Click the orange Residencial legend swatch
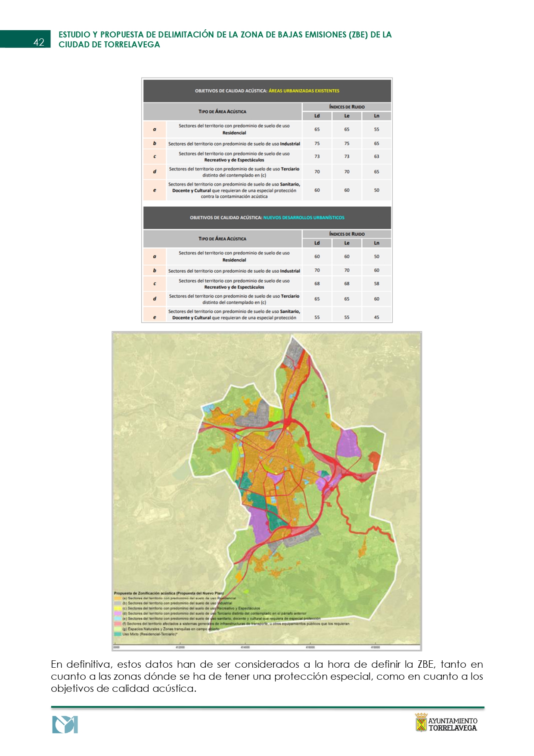Screen dimensions: 534x756 pyautogui.click(x=118, y=598)
